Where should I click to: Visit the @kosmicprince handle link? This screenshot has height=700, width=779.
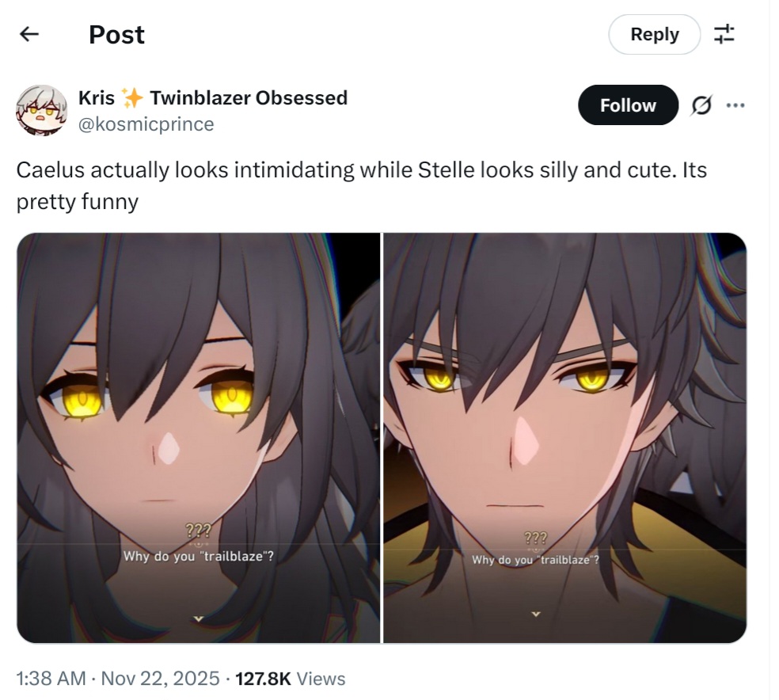point(147,125)
